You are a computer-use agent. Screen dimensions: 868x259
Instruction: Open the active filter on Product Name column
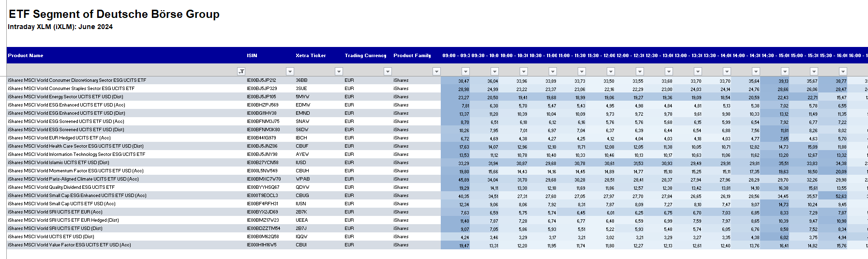pyautogui.click(x=241, y=71)
